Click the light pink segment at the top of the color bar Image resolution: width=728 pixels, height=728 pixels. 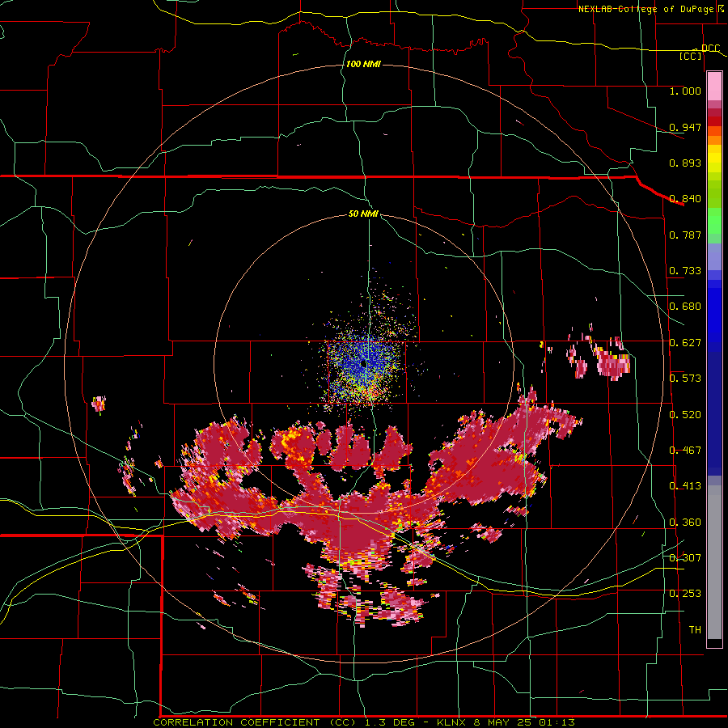point(714,86)
